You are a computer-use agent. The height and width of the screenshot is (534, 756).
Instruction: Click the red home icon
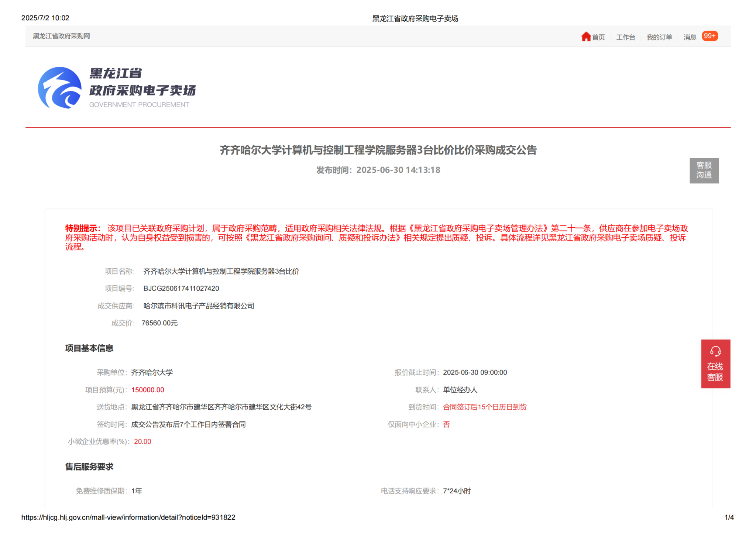586,37
